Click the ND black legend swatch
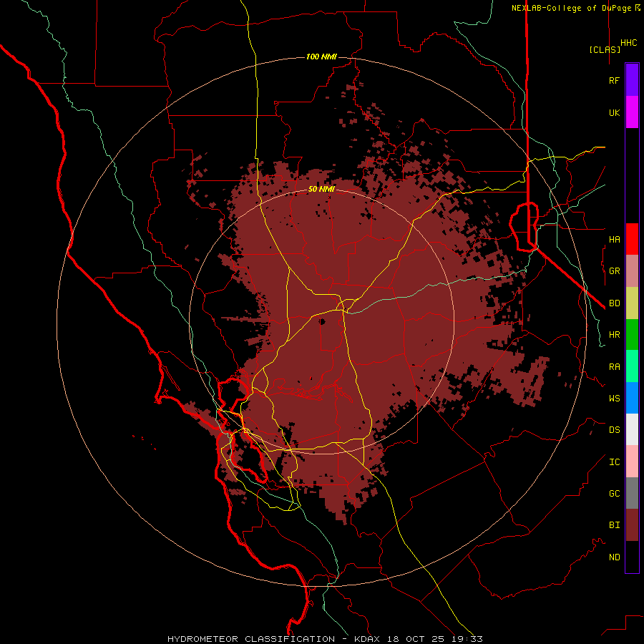Screen dimensions: 644x644 (x=632, y=557)
